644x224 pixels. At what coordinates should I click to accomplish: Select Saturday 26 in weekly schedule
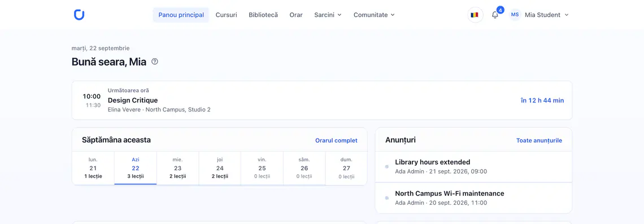pyautogui.click(x=304, y=168)
